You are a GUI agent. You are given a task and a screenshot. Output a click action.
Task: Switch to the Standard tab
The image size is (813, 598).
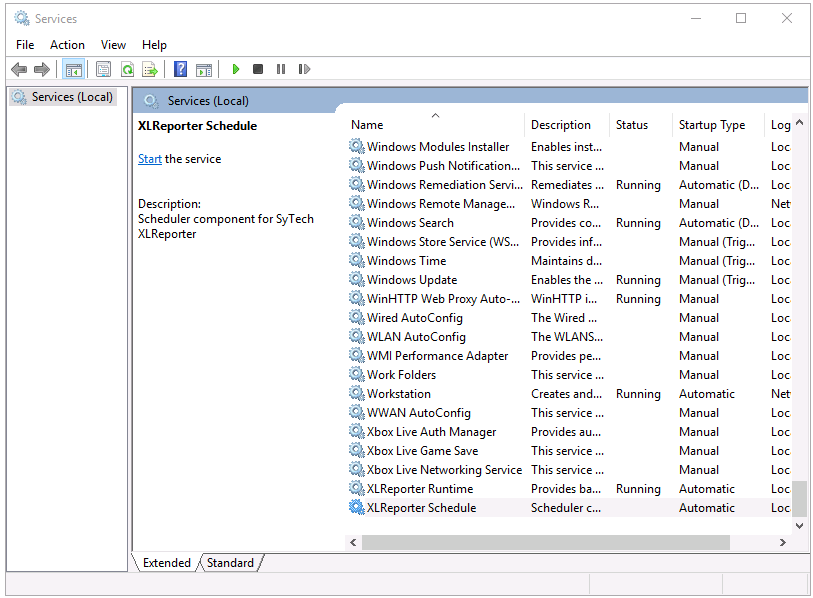pyautogui.click(x=230, y=563)
